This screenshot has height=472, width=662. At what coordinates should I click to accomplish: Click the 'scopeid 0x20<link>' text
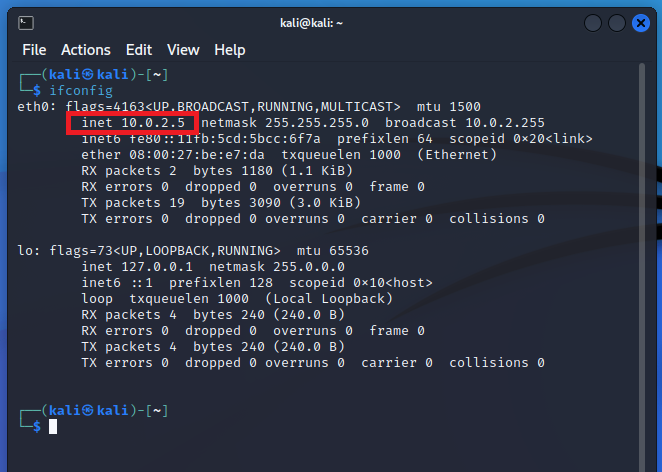(x=521, y=139)
